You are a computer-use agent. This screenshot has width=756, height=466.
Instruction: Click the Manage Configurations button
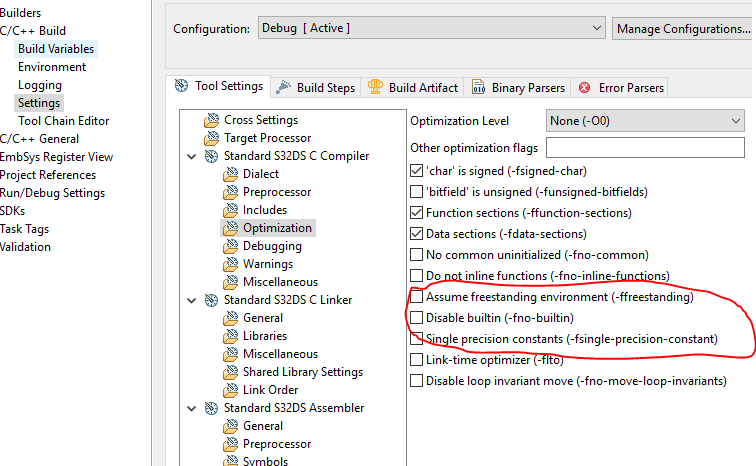pos(683,28)
